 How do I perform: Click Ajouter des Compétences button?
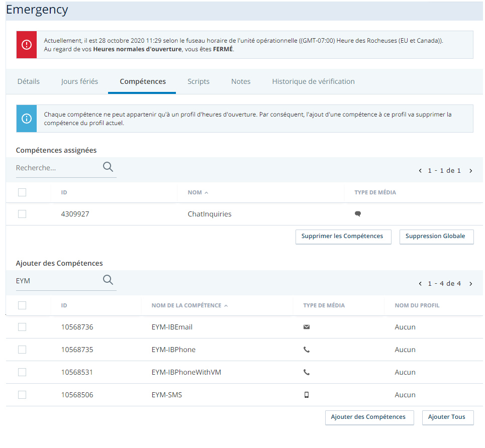[369, 417]
